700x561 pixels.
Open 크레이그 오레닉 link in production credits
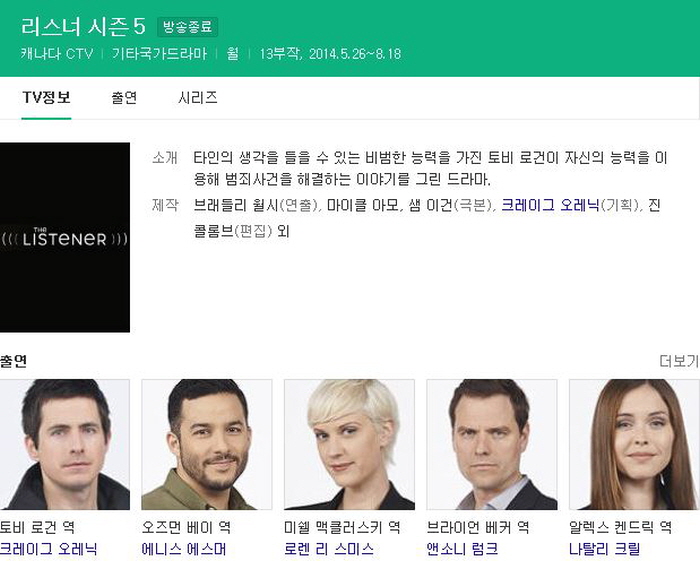point(550,205)
